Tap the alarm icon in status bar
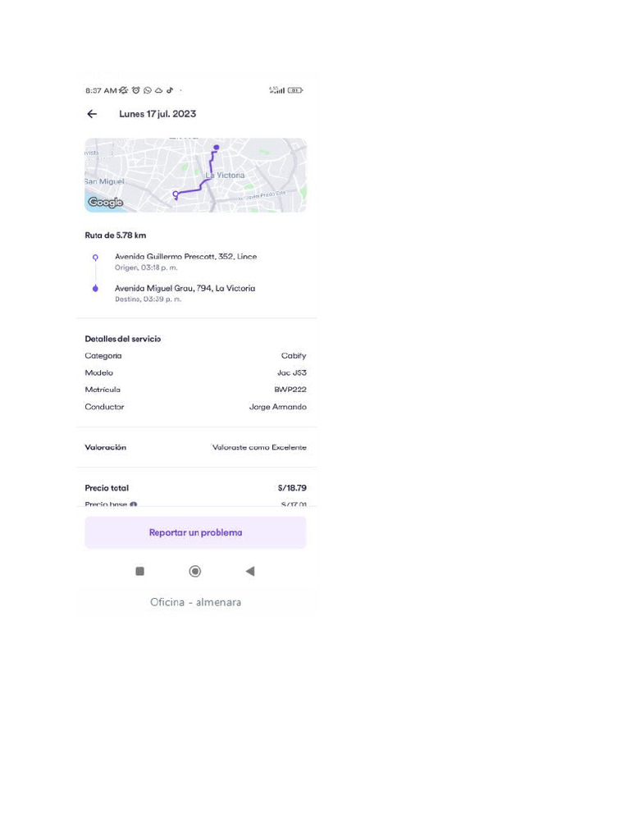The height and width of the screenshot is (840, 630). (136, 90)
